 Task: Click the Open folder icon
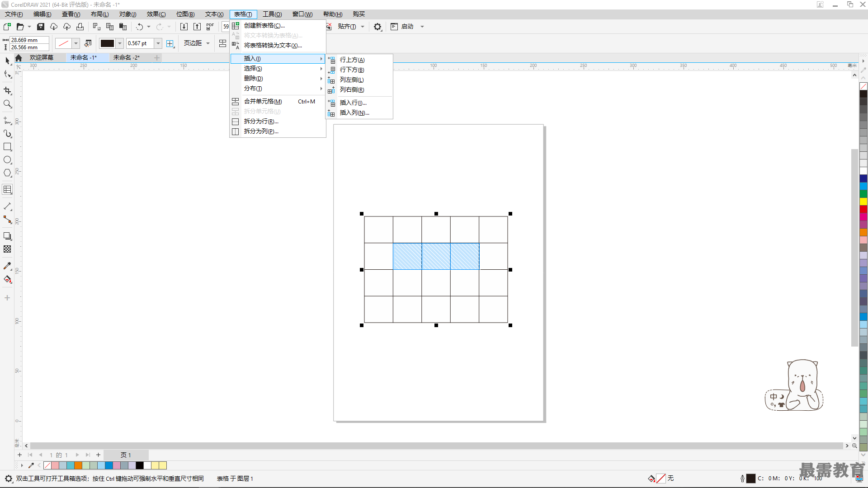point(20,27)
